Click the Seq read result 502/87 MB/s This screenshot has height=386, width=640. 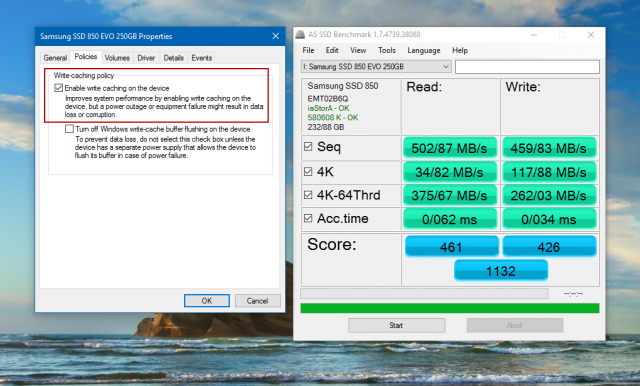pos(449,148)
